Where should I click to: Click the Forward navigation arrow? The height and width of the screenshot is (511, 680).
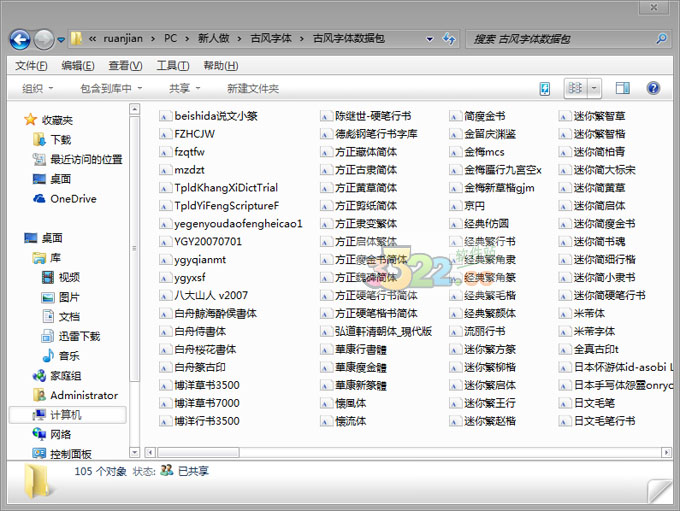(44, 39)
